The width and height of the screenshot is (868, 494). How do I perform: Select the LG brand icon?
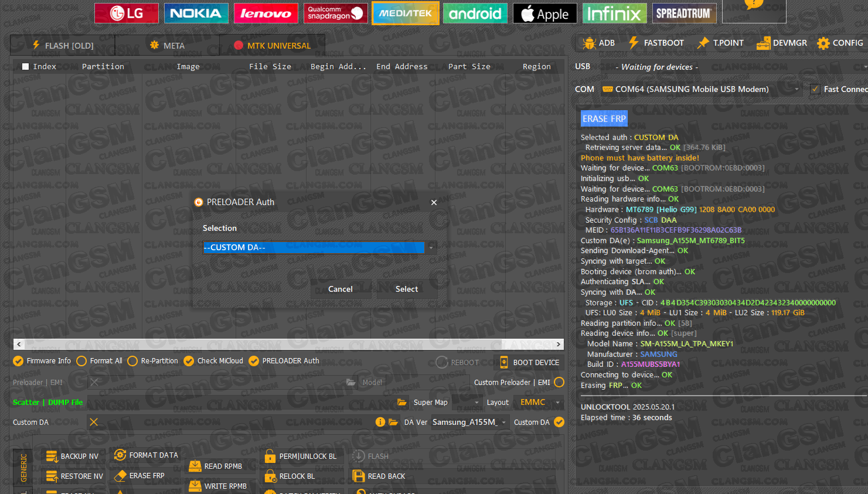pyautogui.click(x=126, y=13)
